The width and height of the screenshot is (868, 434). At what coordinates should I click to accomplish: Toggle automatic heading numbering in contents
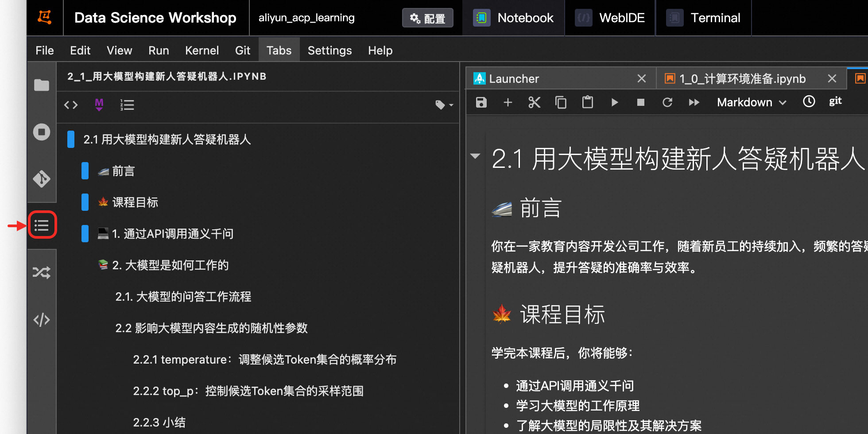click(127, 105)
